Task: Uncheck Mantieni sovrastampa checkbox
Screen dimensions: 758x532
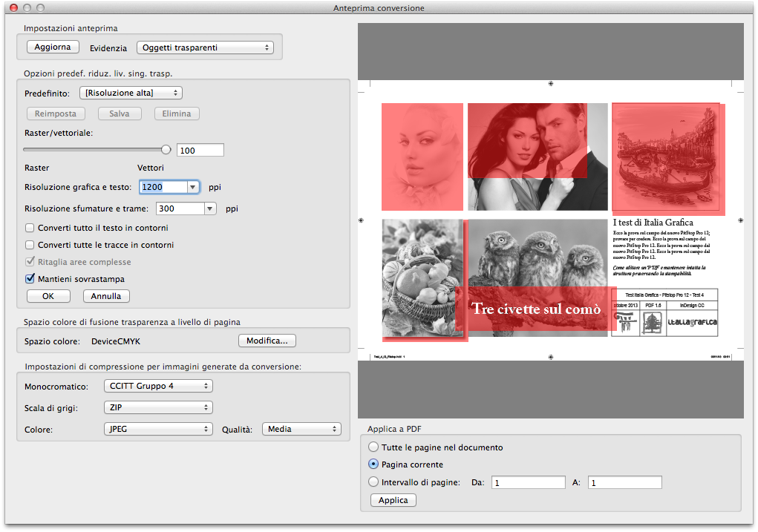Action: pyautogui.click(x=30, y=279)
